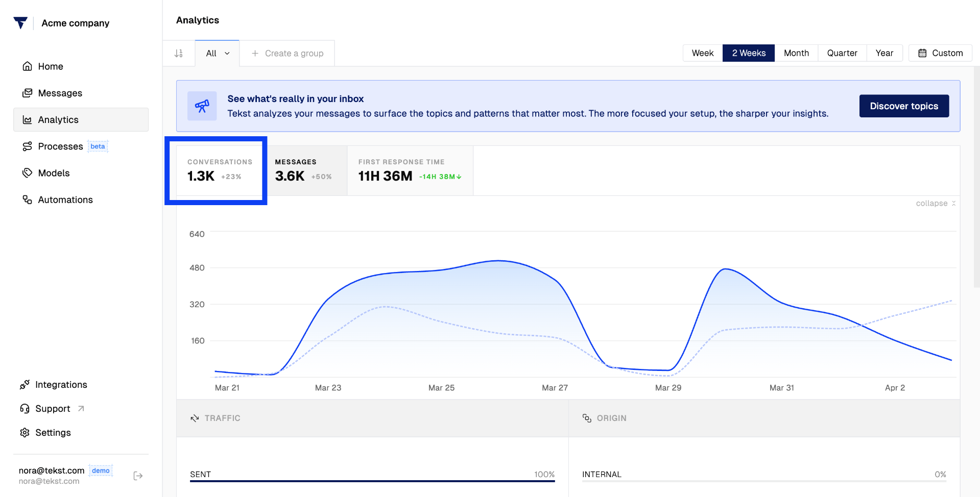Viewport: 980px width, 497px height.
Task: Click the Tekst logo beside Acme company
Action: click(20, 23)
